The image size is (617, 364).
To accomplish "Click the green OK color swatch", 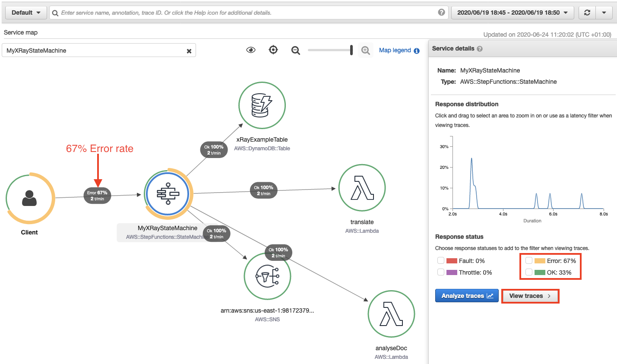I will [540, 272].
